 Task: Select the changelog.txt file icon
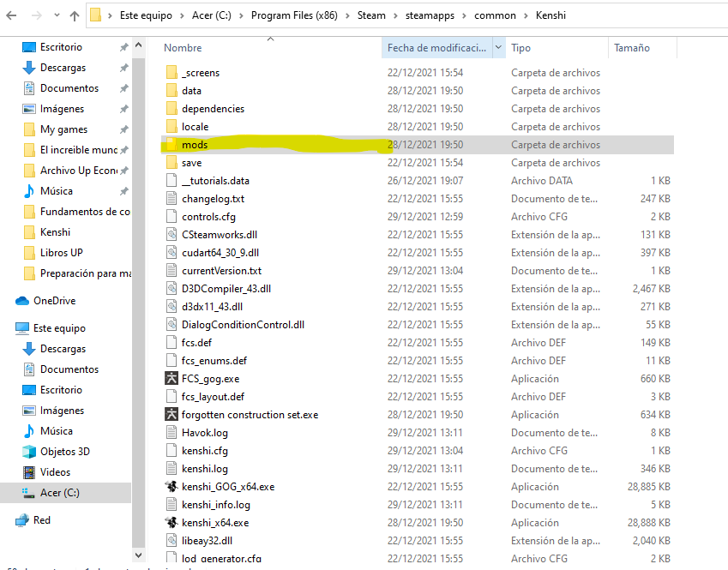[171, 199]
